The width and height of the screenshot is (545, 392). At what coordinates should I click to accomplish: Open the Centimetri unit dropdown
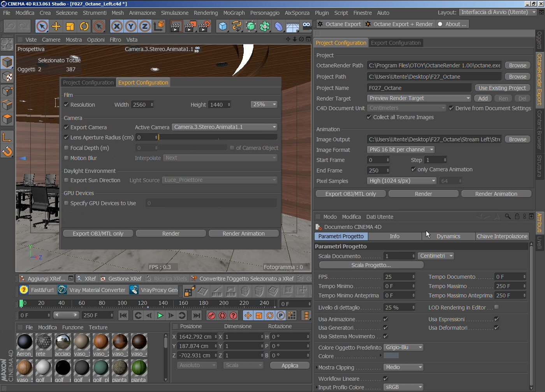(436, 256)
